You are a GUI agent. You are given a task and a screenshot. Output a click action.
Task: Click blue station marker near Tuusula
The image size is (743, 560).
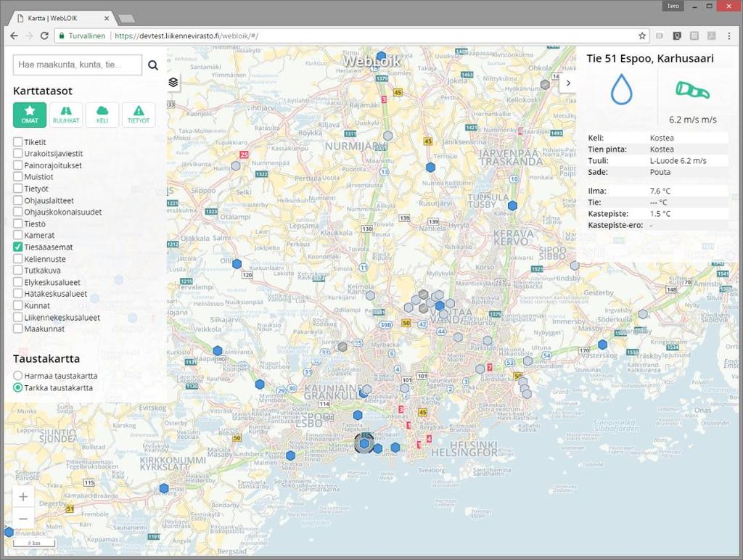(x=512, y=205)
